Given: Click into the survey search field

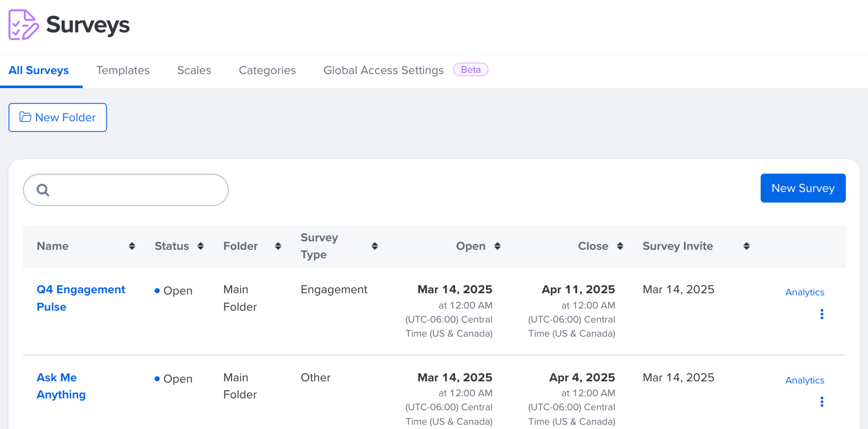Looking at the screenshot, I should coord(135,190).
